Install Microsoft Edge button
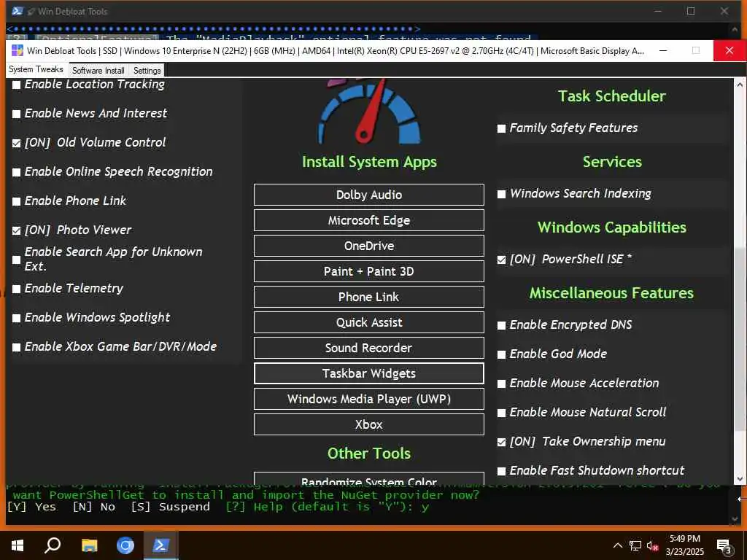This screenshot has height=560, width=747. 368,220
